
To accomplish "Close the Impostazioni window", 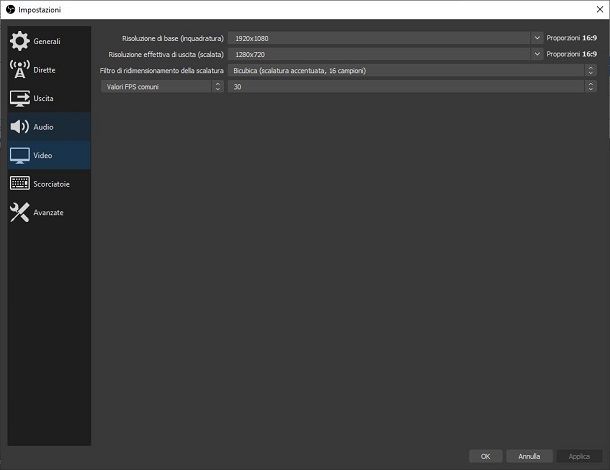I will pos(600,9).
